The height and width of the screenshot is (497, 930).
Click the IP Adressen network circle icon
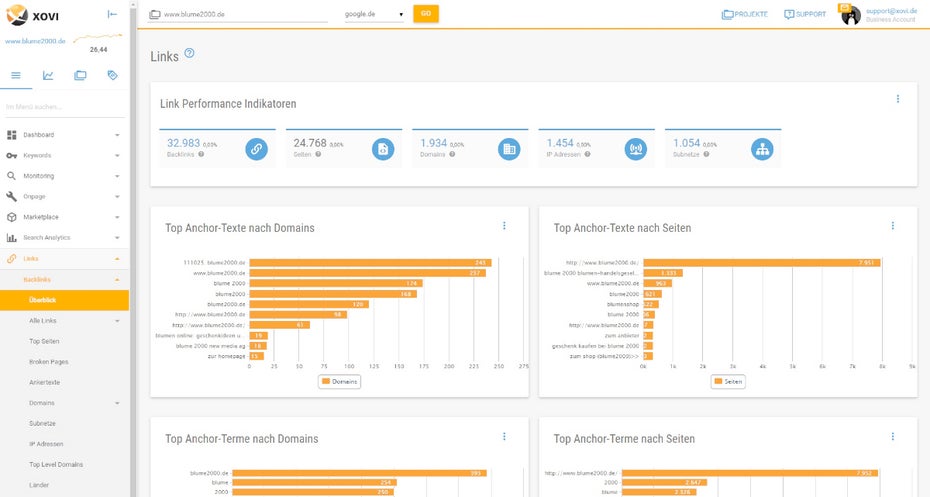click(636, 149)
